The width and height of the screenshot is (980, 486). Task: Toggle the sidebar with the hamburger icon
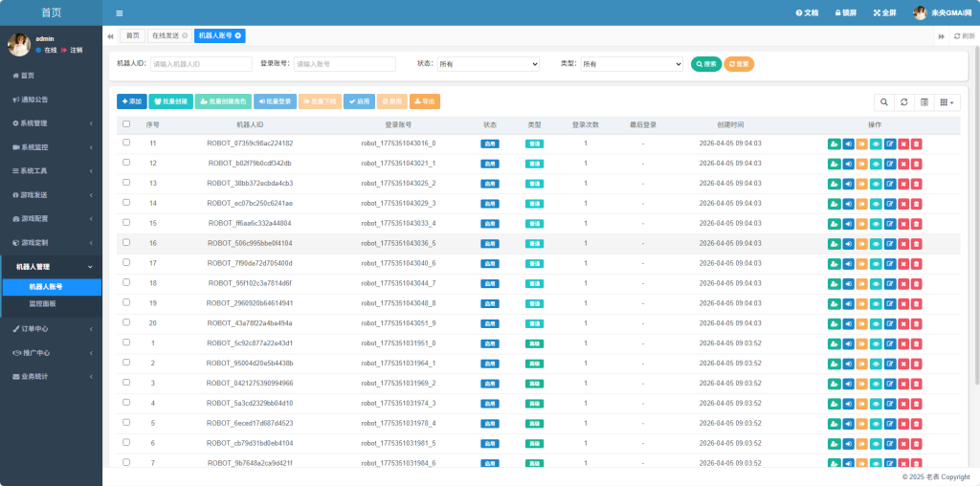pos(120,13)
